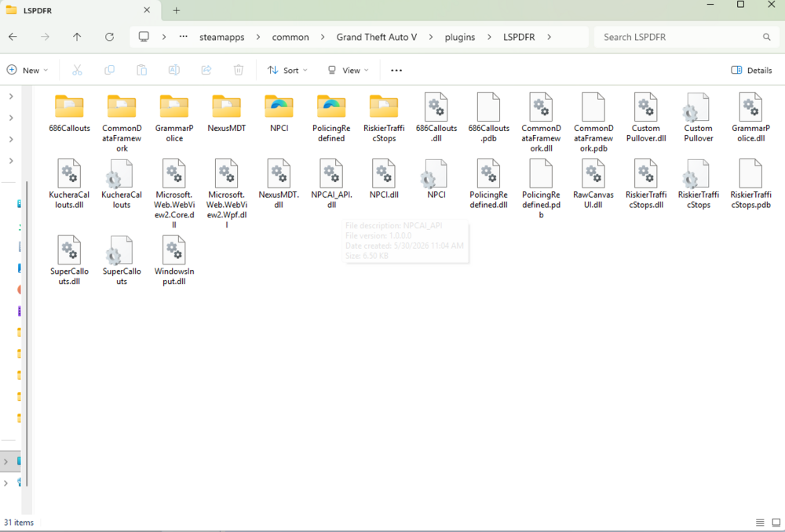
Task: Click the Cut scissors icon in toolbar
Action: point(77,70)
